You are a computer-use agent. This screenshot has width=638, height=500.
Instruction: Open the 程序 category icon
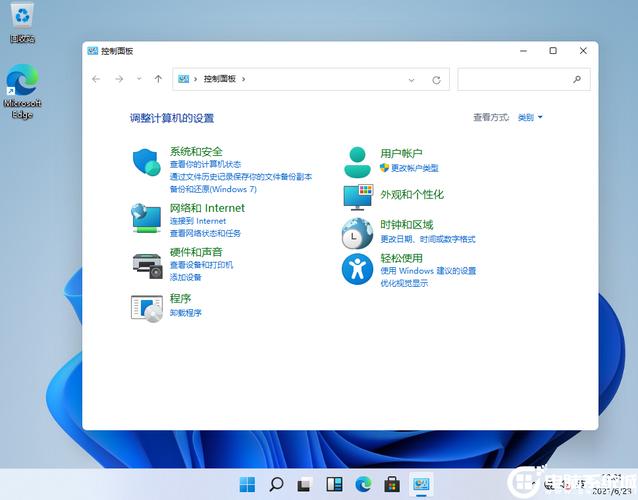[146, 307]
